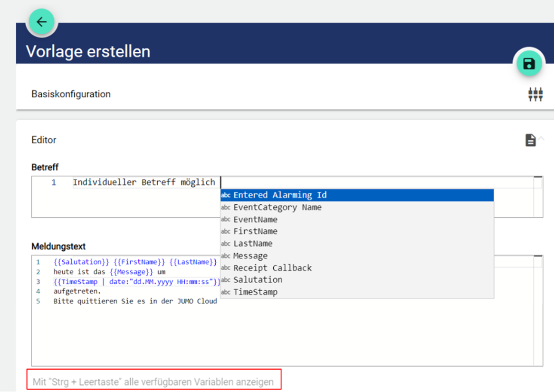Click the Editor document icon

click(x=530, y=140)
